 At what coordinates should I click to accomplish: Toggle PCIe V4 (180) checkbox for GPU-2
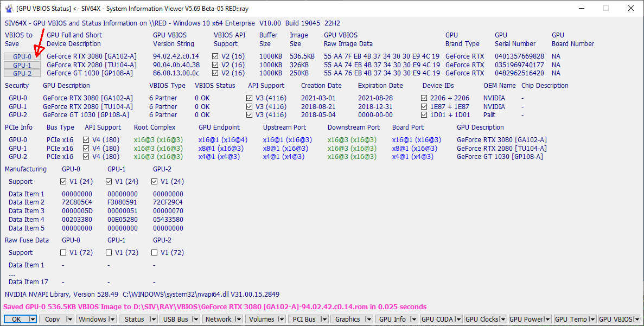(86, 156)
